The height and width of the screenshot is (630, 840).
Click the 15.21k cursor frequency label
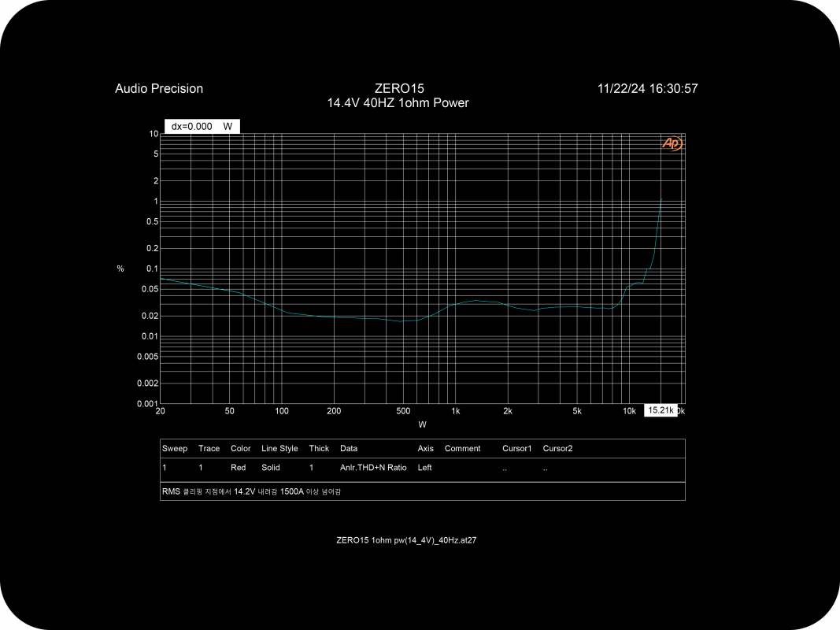661,410
